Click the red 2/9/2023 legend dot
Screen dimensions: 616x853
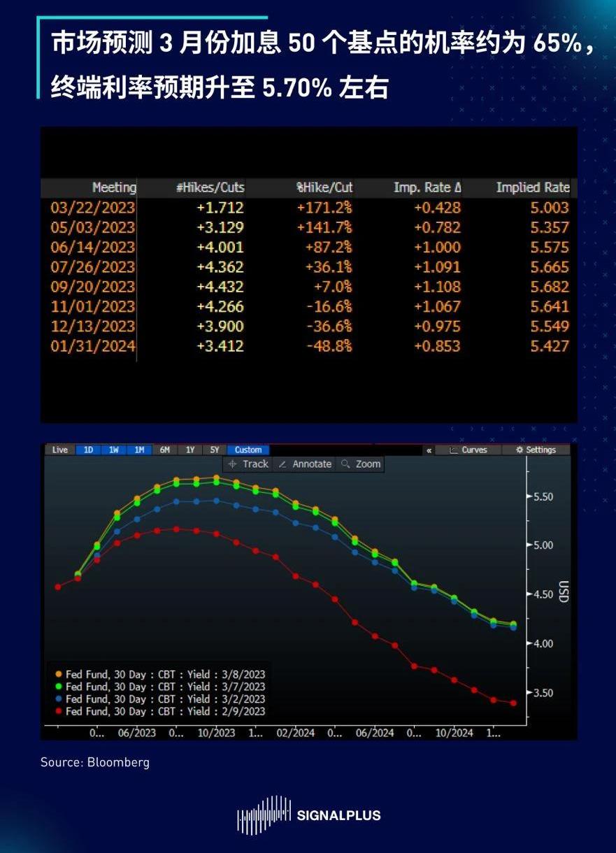59,712
